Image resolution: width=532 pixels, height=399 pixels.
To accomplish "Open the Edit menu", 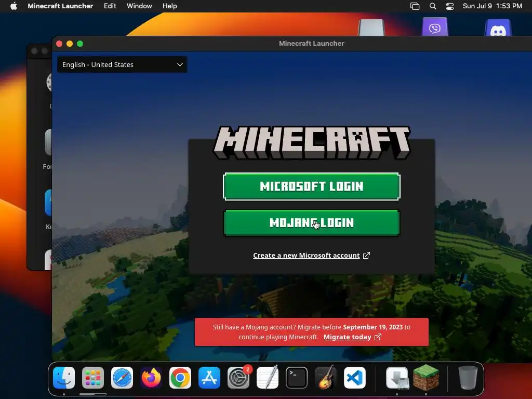I will click(x=110, y=6).
